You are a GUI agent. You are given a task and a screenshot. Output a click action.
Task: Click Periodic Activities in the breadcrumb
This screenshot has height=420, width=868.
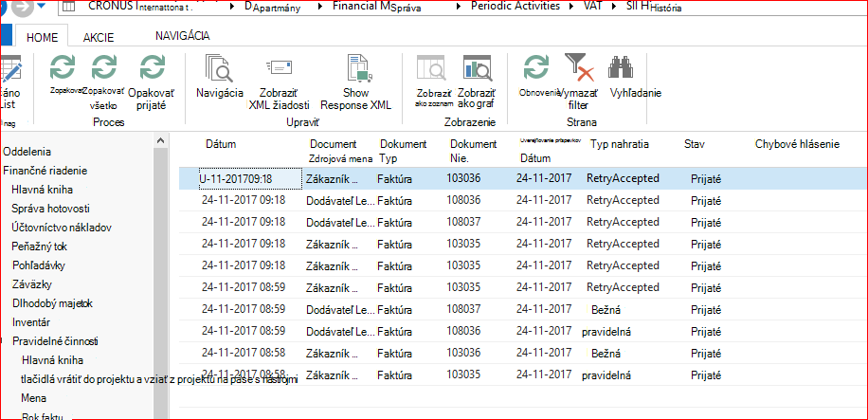coord(515,7)
